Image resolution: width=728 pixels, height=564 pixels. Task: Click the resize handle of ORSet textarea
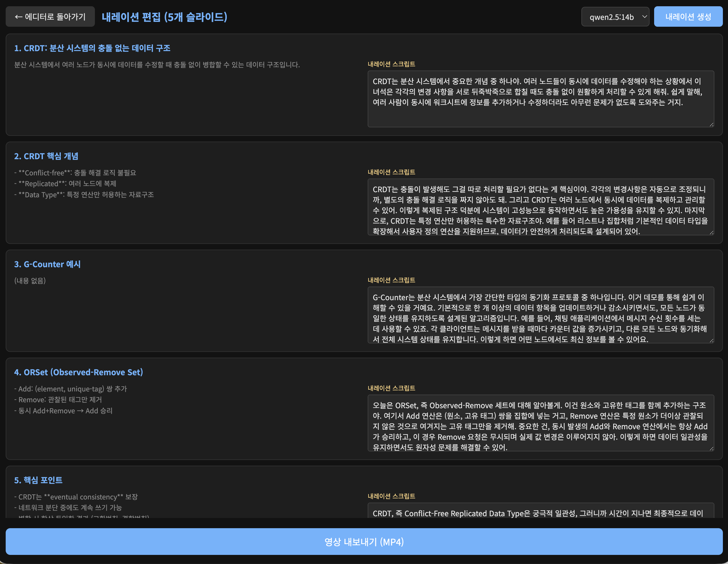[x=711, y=449]
